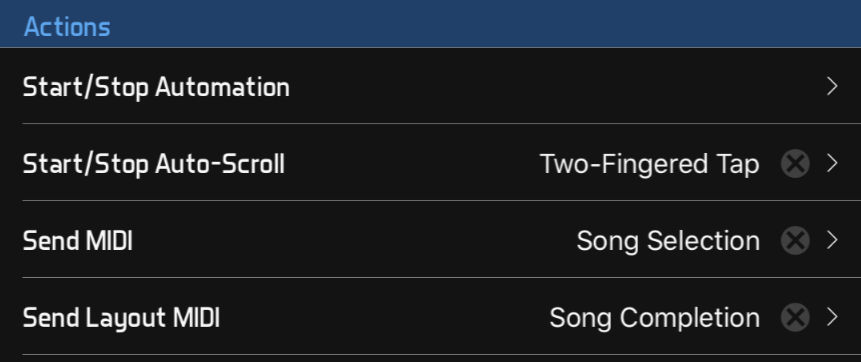Click blank space between Auto-Scroll label and Two-Fingered Tap

(412, 164)
